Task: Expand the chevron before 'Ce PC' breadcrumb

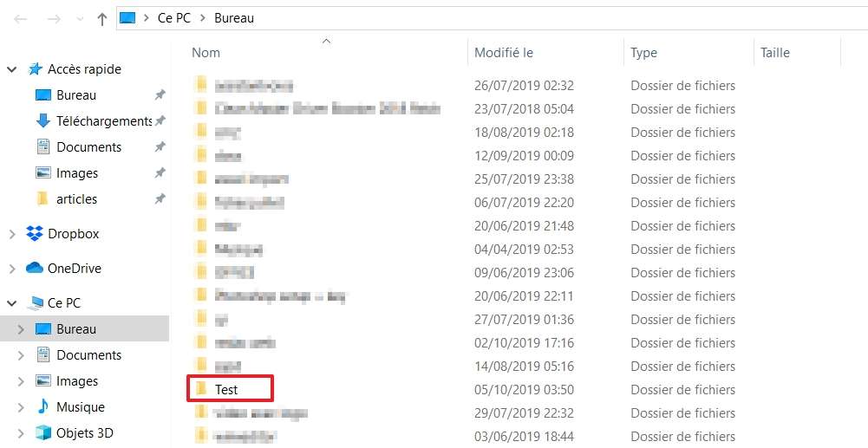Action: tap(147, 18)
